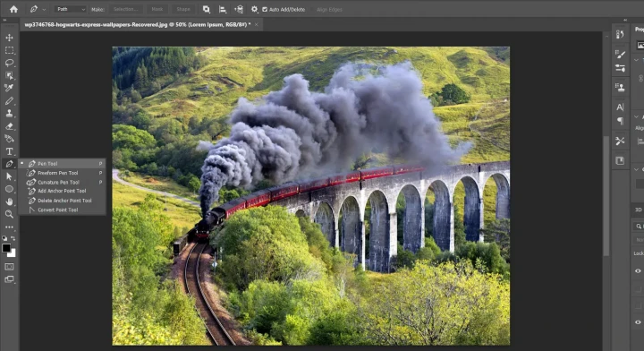644x351 pixels.
Task: Pick the Hand tool
Action: pos(9,201)
